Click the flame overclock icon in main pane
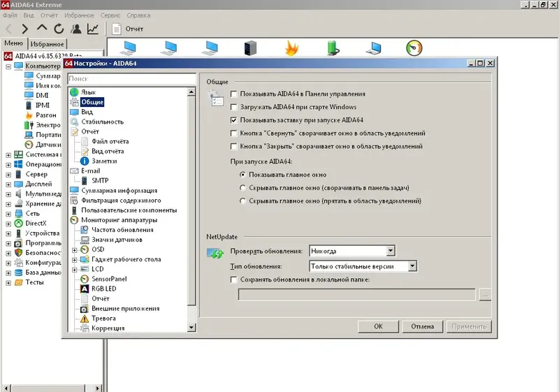 [291, 48]
